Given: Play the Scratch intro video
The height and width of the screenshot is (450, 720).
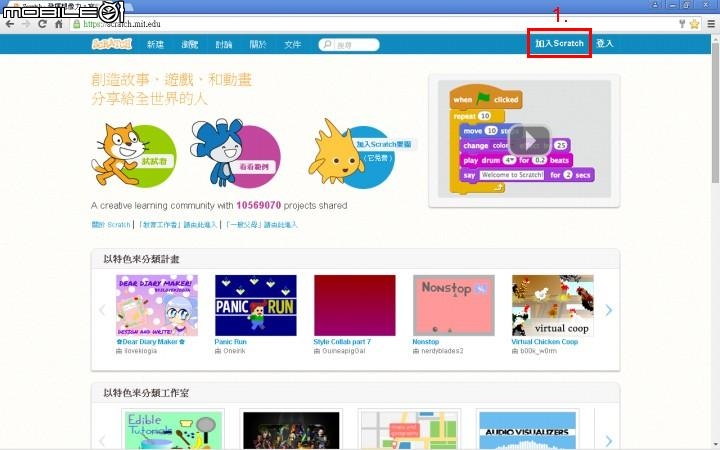Looking at the screenshot, I should click(529, 141).
